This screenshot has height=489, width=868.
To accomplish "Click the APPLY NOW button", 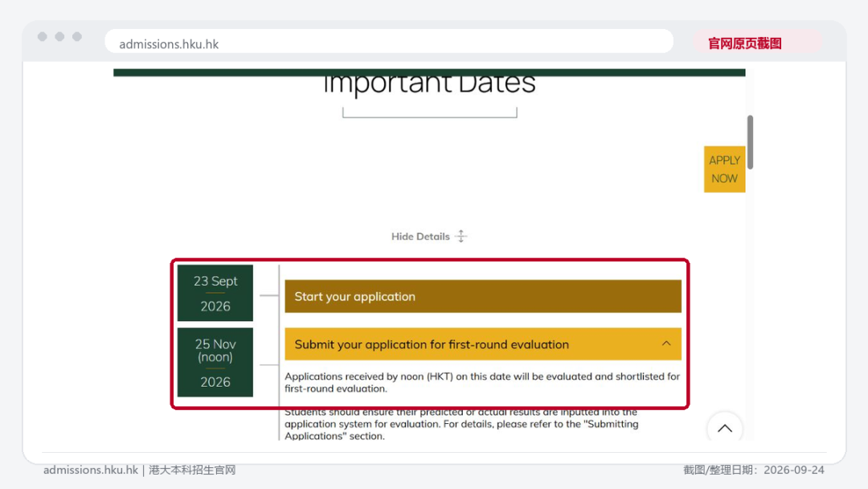I will coord(724,169).
